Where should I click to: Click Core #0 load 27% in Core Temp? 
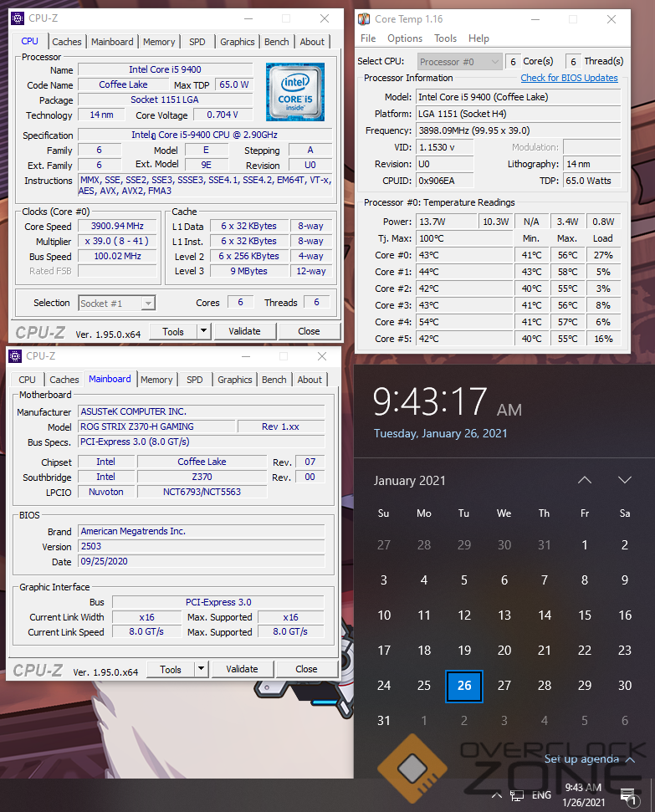(602, 255)
